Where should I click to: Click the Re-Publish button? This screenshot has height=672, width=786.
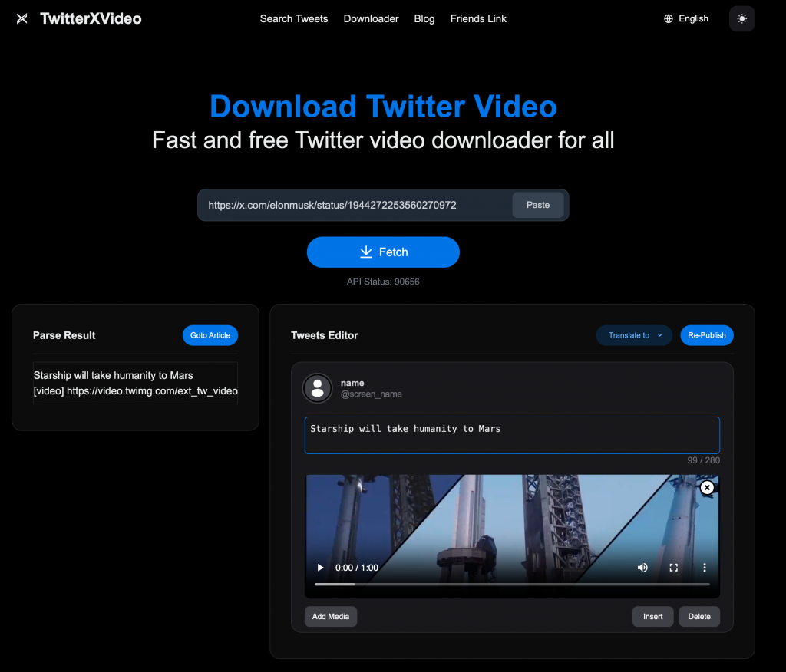point(707,335)
